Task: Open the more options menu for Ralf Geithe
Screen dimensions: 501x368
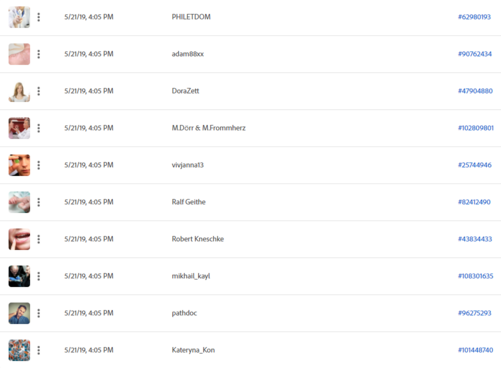Action: pos(39,202)
